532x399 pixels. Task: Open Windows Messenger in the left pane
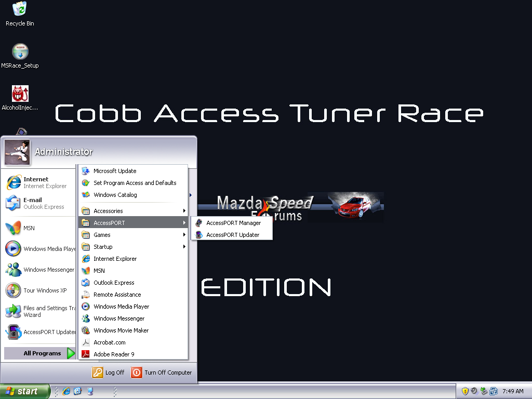click(x=39, y=270)
